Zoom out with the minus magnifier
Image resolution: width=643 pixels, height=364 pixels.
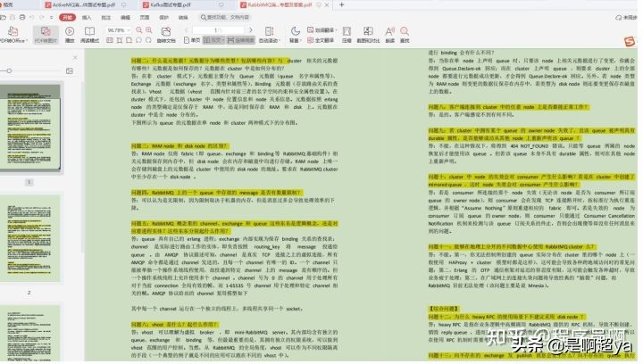(x=139, y=30)
